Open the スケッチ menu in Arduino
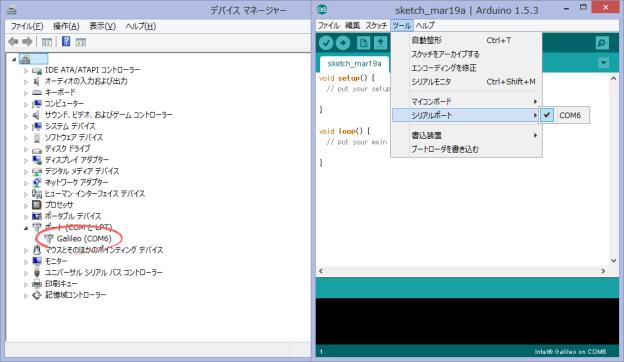Image resolution: width=624 pixels, height=362 pixels. pyautogui.click(x=376, y=25)
